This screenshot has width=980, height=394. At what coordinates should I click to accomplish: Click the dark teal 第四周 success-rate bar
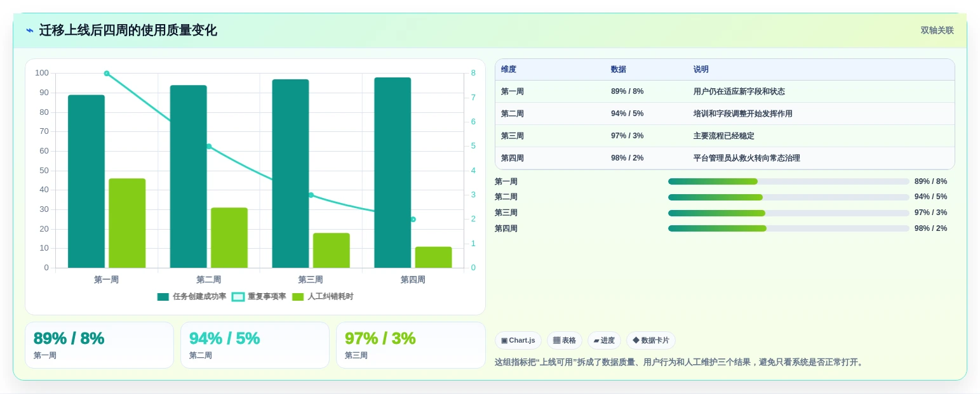click(x=393, y=173)
